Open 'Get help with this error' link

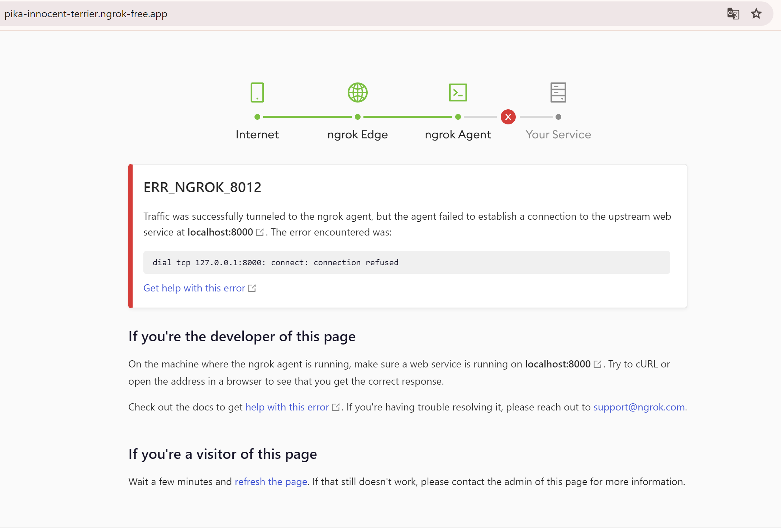pos(194,288)
